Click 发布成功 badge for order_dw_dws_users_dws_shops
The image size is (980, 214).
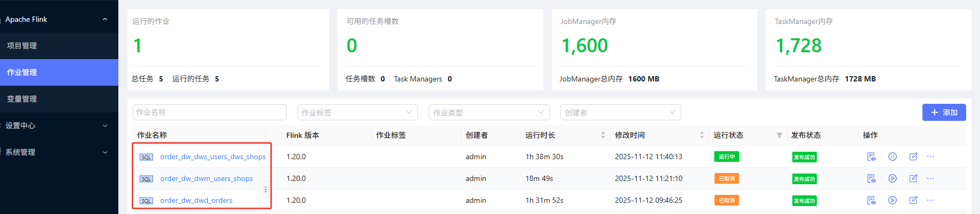[x=804, y=157]
